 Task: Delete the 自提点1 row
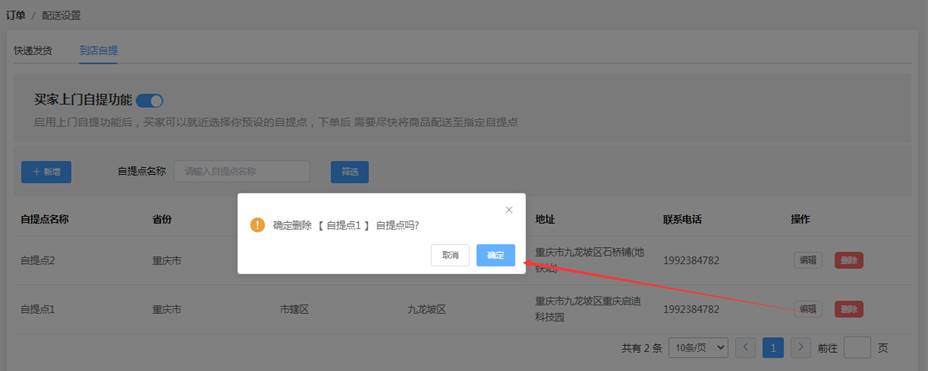point(849,308)
